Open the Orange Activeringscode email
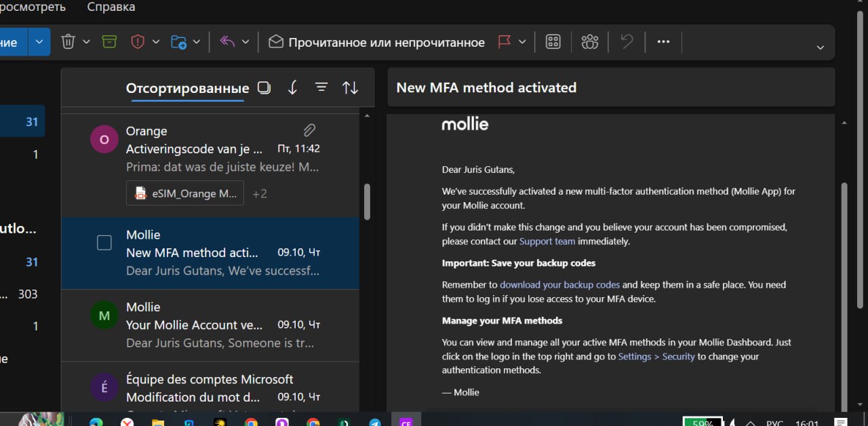This screenshot has width=868, height=426. coord(210,165)
